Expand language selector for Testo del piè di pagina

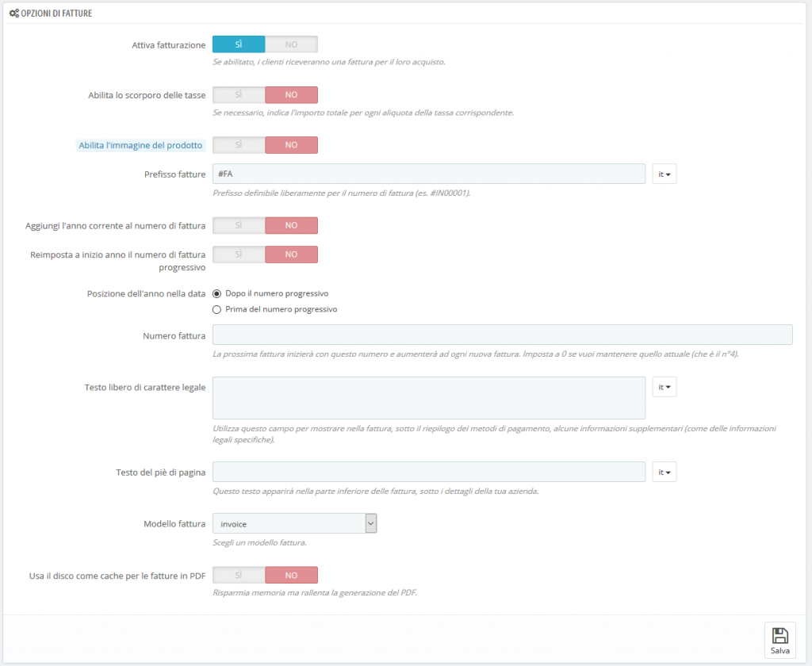[x=664, y=473]
